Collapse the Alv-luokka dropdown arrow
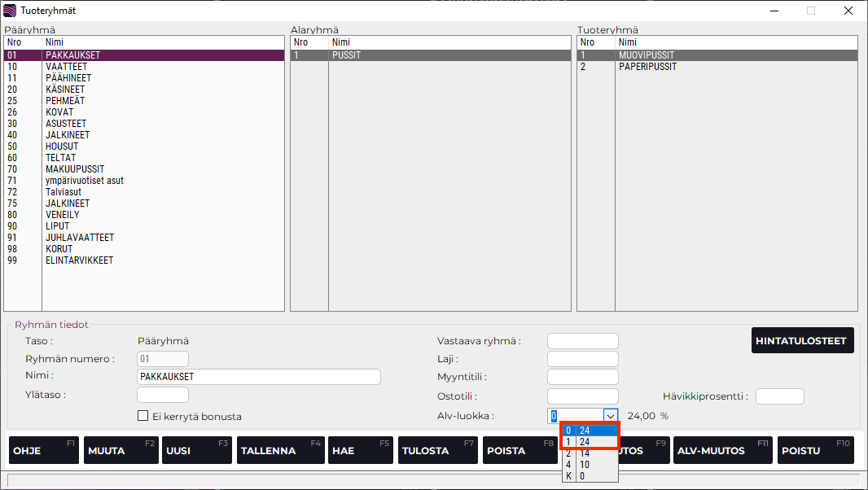868x490 pixels. 610,416
